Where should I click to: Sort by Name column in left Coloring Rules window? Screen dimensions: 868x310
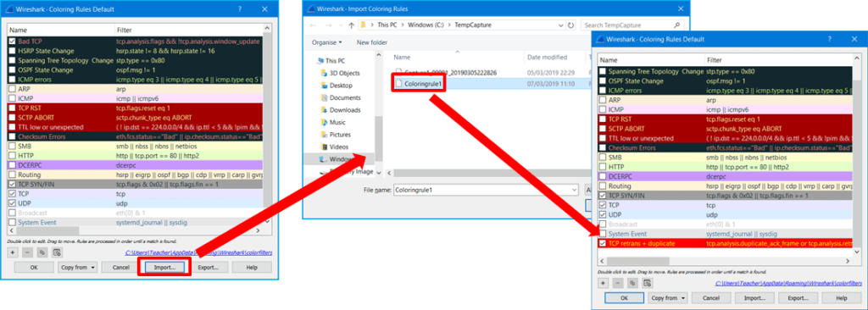point(61,30)
